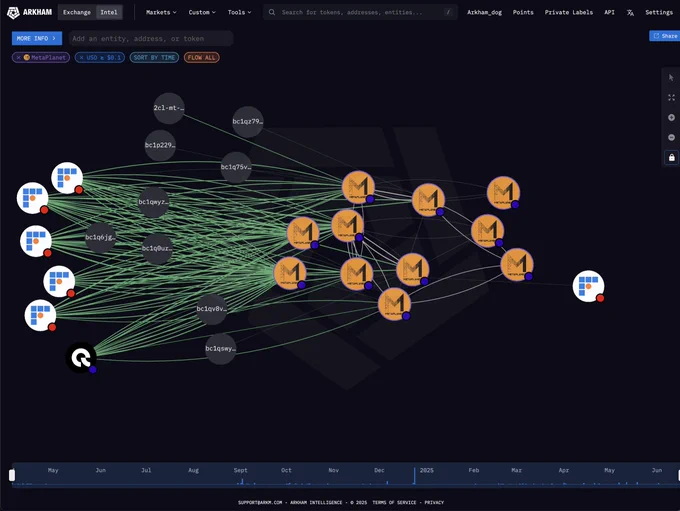This screenshot has width=680, height=511.
Task: Click the Arkham logo
Action: (29, 12)
